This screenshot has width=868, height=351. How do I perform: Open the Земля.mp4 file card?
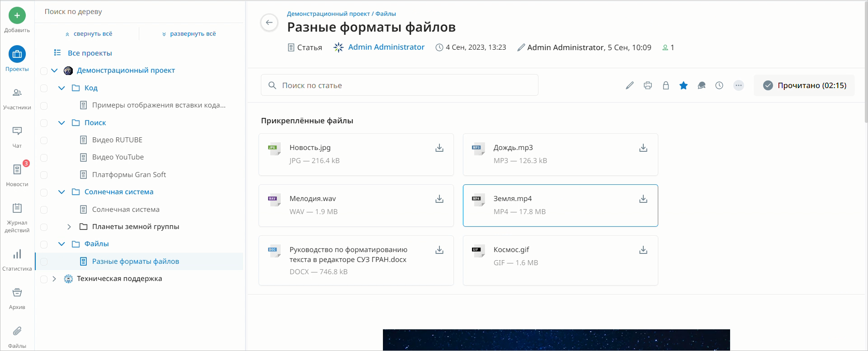pyautogui.click(x=561, y=206)
